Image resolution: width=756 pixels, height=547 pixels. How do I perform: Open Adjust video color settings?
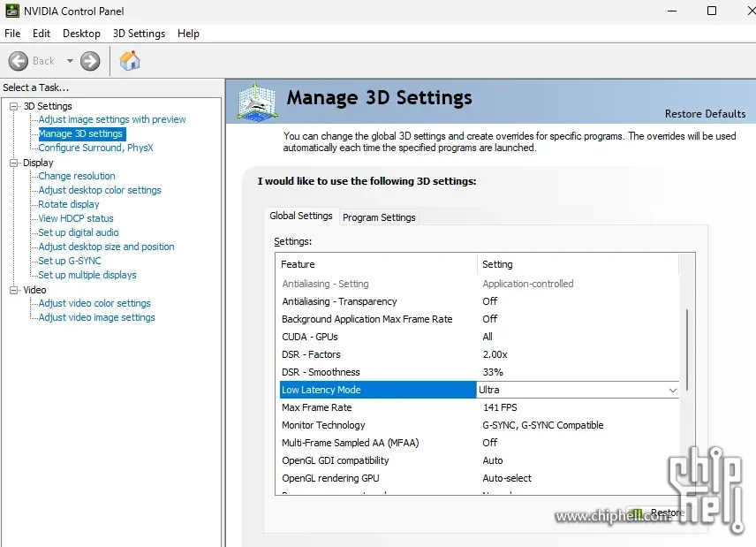(94, 303)
